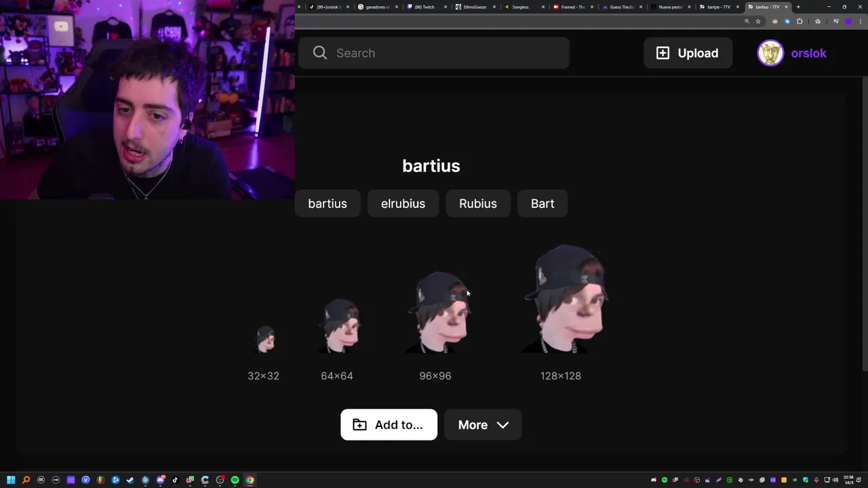Open Discord from the taskbar

point(161,480)
